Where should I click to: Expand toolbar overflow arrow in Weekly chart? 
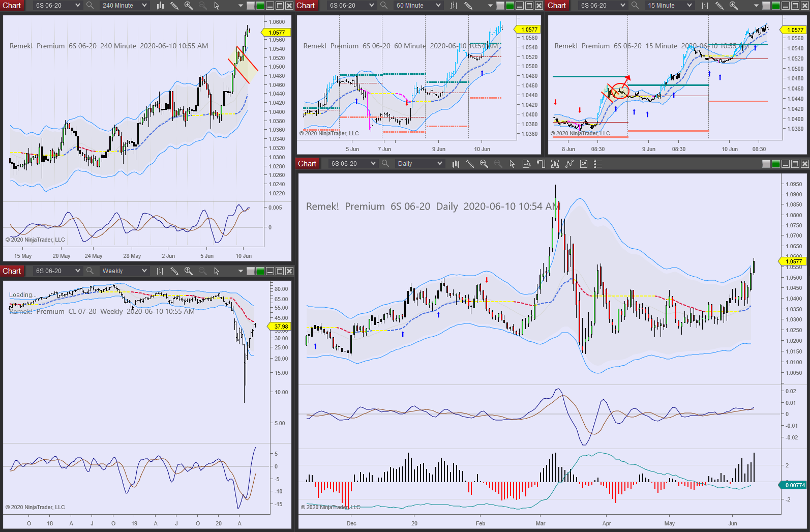tap(241, 271)
